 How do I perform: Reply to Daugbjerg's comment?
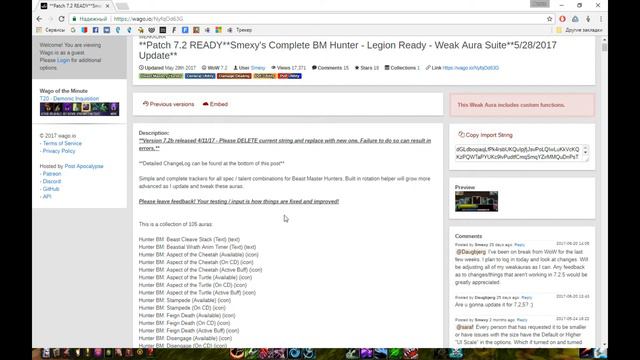[x=527, y=298]
